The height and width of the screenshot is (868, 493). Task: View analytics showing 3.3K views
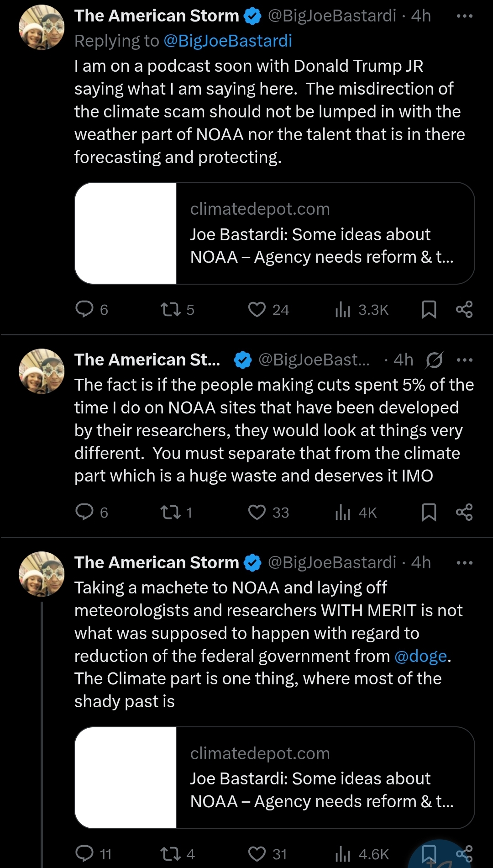click(361, 310)
